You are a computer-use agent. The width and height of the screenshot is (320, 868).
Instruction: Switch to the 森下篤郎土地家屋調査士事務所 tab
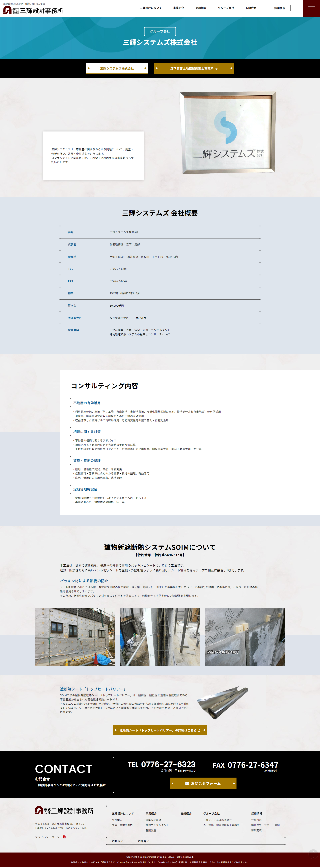[x=194, y=68]
